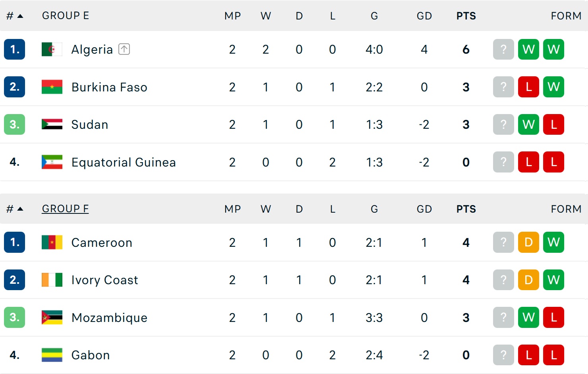This screenshot has width=588, height=374.
Task: Open the Ivory Coast team page
Action: (104, 280)
